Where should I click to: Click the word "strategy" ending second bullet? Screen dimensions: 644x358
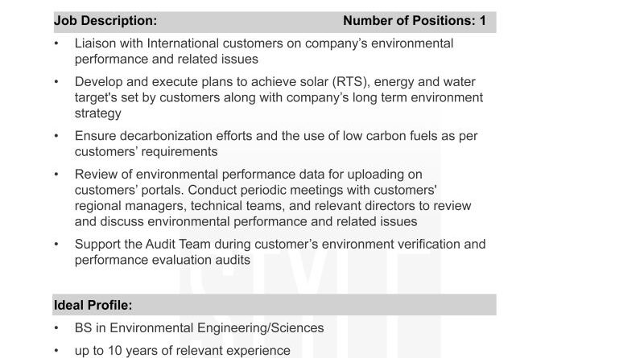[x=97, y=113]
